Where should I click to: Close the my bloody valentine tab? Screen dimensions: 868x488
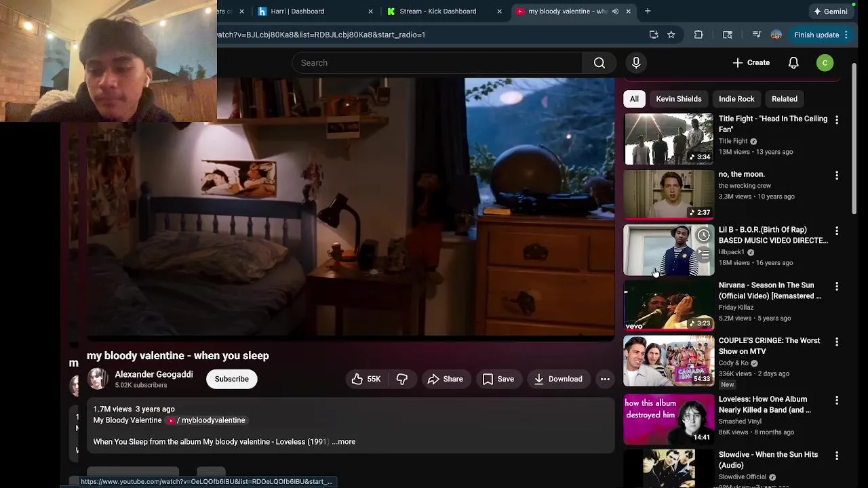coord(628,12)
